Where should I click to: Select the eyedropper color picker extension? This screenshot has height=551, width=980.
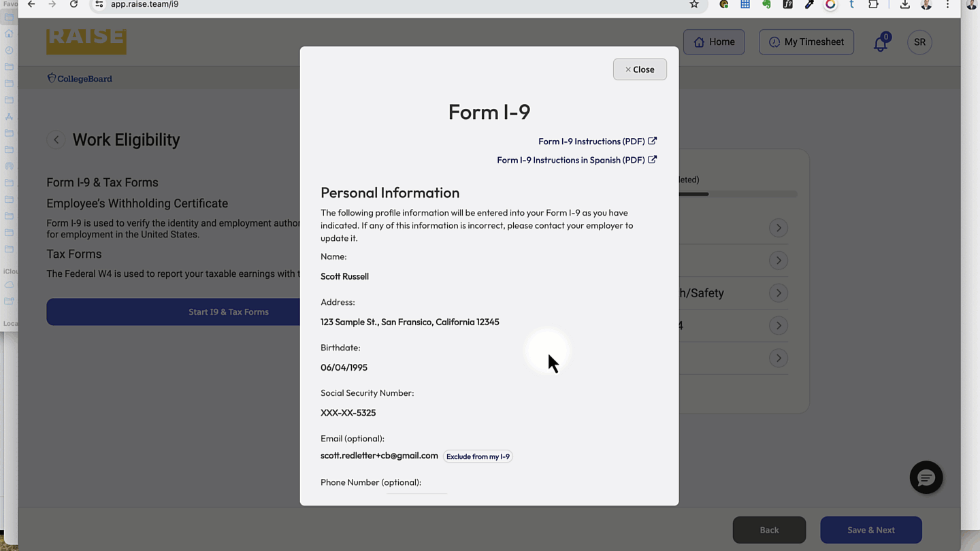809,4
